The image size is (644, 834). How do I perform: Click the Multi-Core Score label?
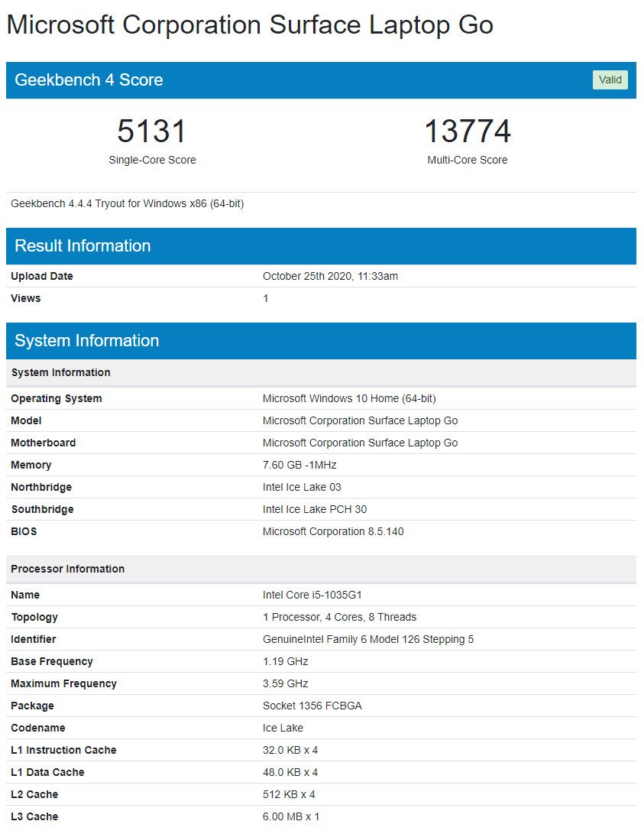(x=468, y=160)
